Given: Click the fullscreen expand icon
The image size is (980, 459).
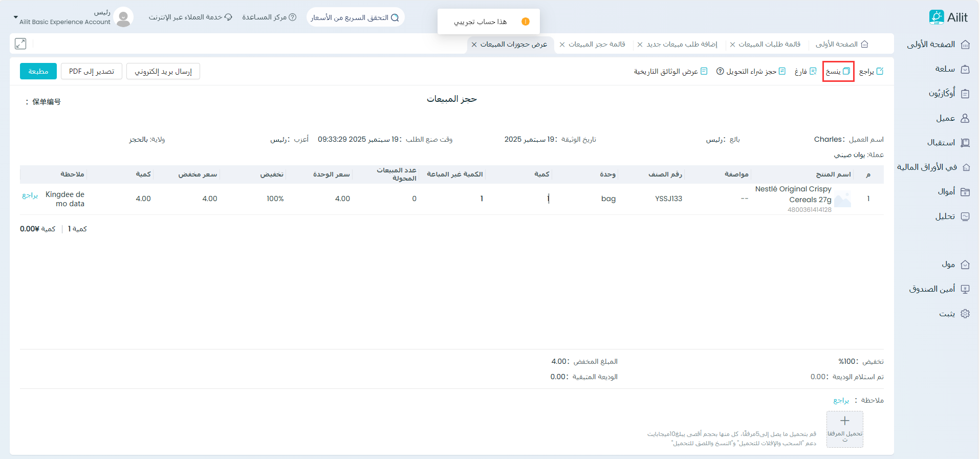Looking at the screenshot, I should (20, 43).
